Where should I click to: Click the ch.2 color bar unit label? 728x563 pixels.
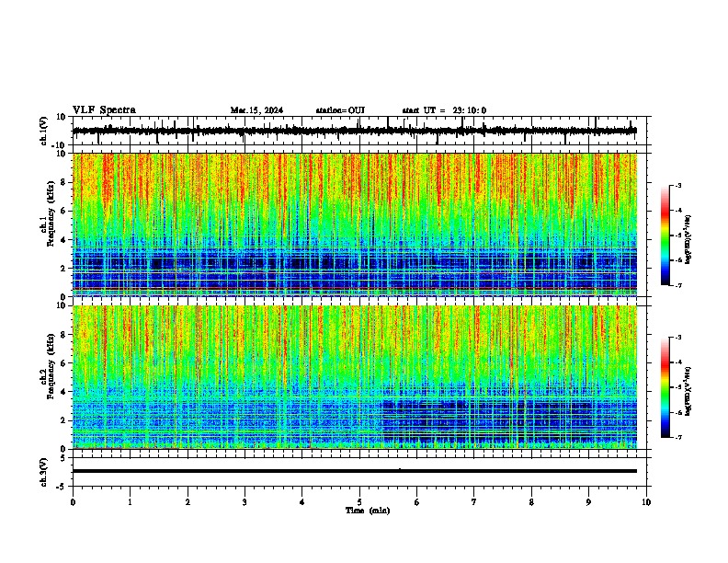pos(688,391)
